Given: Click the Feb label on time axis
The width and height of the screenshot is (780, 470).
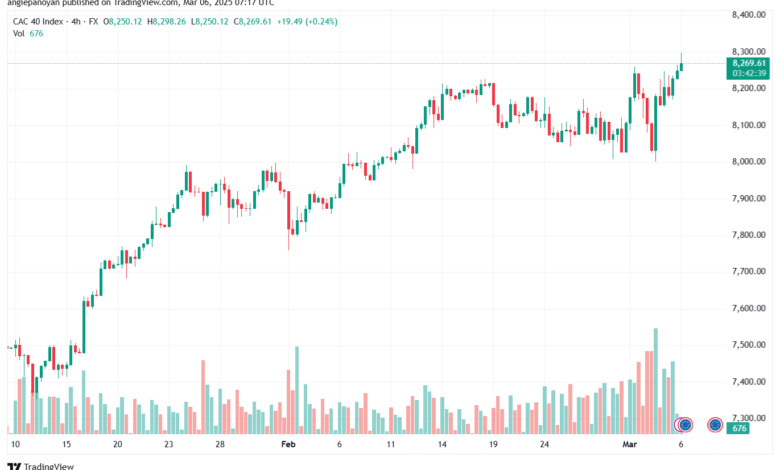Looking at the screenshot, I should [x=288, y=444].
